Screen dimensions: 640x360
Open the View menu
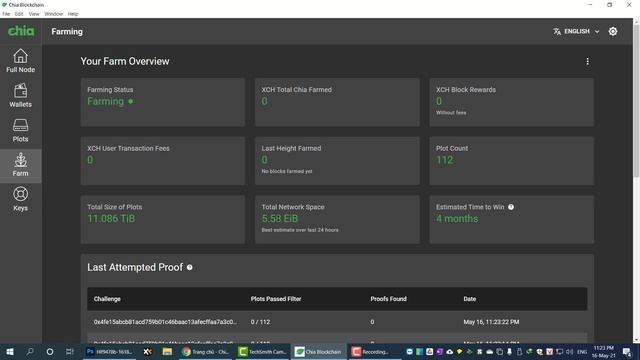(34, 14)
